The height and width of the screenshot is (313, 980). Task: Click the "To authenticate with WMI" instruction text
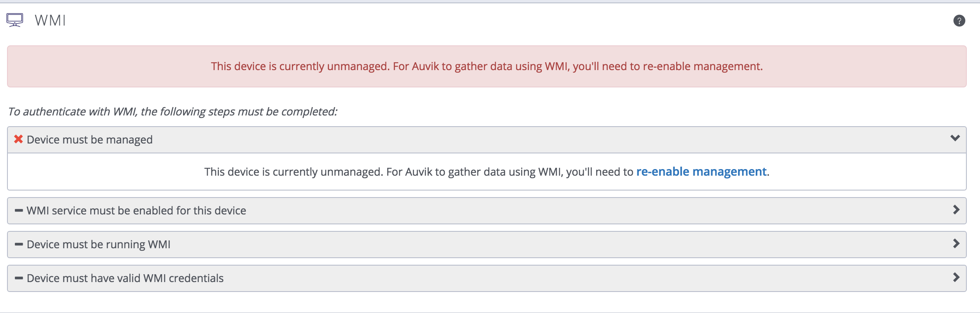(173, 112)
